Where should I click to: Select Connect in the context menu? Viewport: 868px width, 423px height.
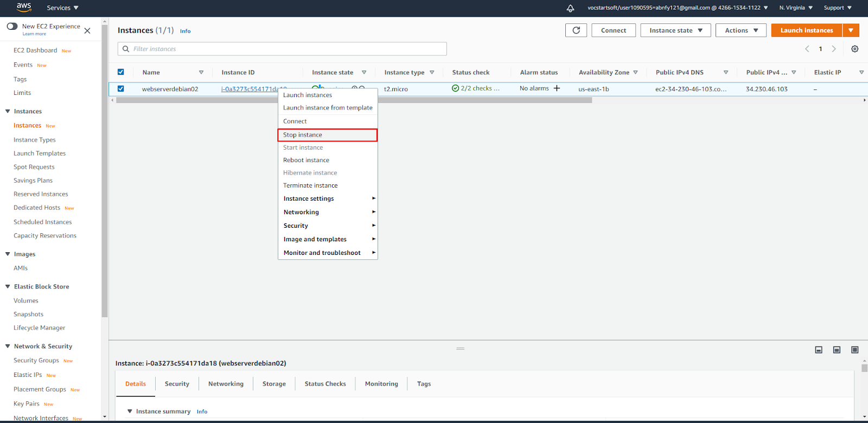(328, 121)
